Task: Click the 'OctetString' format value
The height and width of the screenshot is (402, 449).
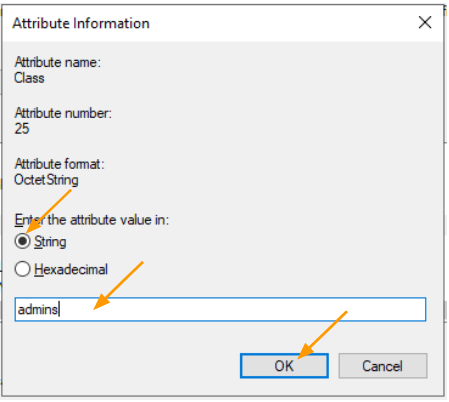Action: [x=46, y=180]
